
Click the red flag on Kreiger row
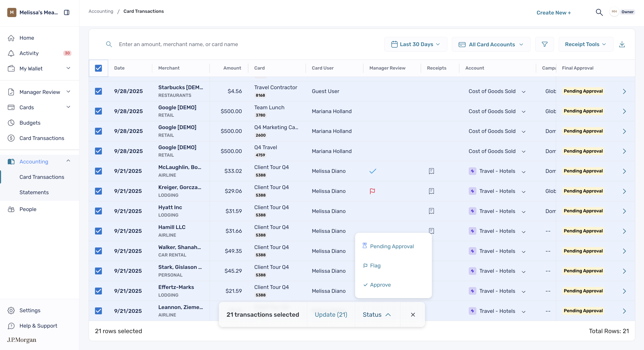372,191
